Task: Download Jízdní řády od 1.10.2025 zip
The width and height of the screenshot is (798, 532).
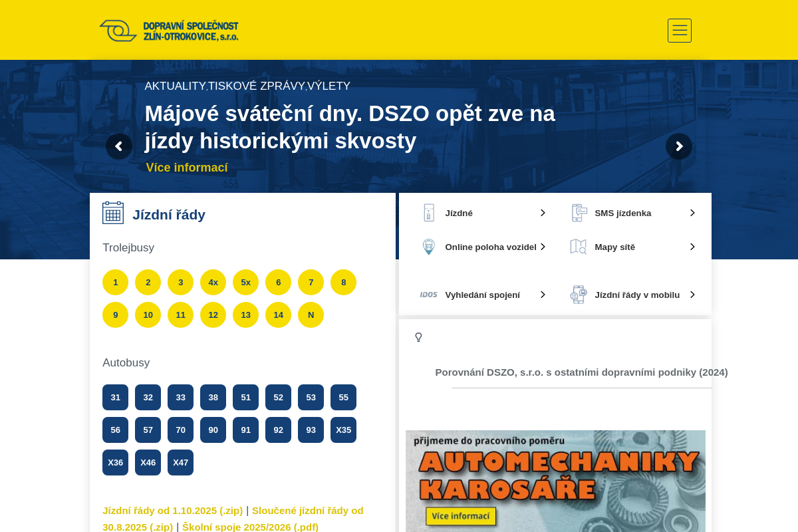Action: point(173,511)
